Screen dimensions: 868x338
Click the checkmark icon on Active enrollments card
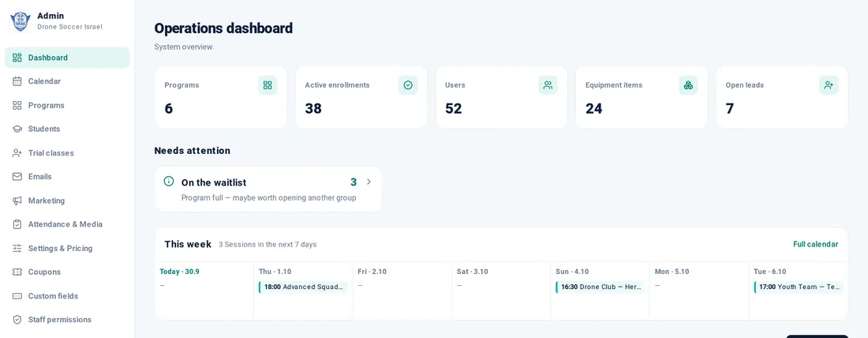click(408, 85)
